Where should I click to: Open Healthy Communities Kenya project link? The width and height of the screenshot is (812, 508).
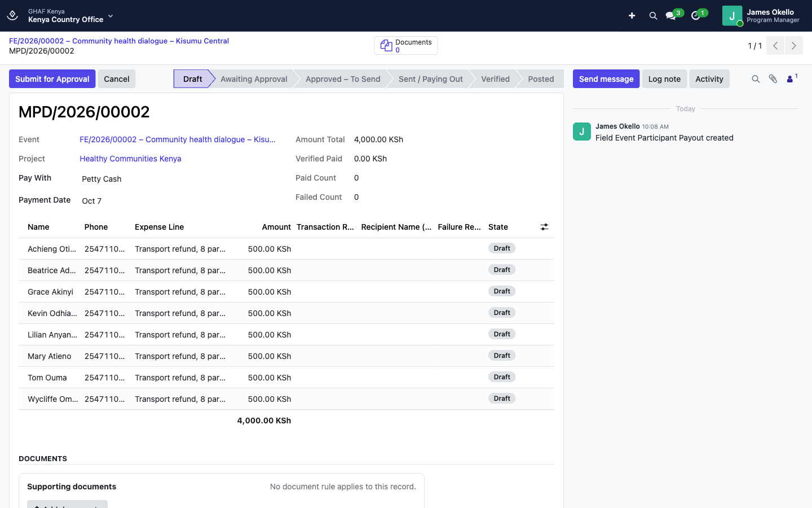(x=130, y=159)
